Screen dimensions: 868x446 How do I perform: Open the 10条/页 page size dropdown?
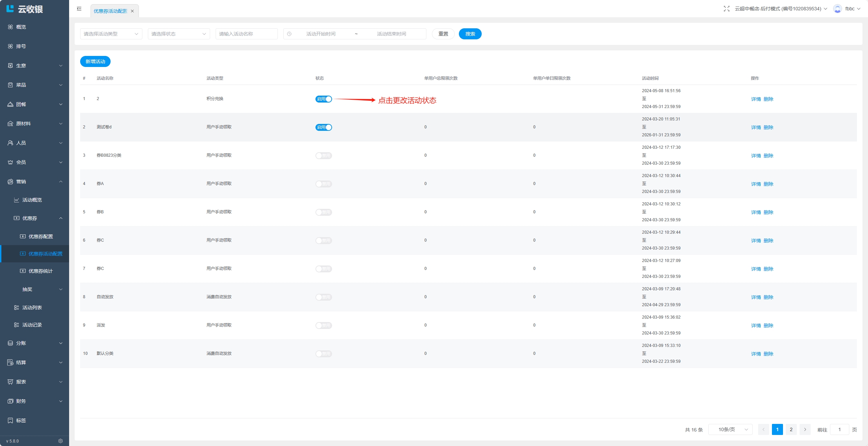(730, 429)
